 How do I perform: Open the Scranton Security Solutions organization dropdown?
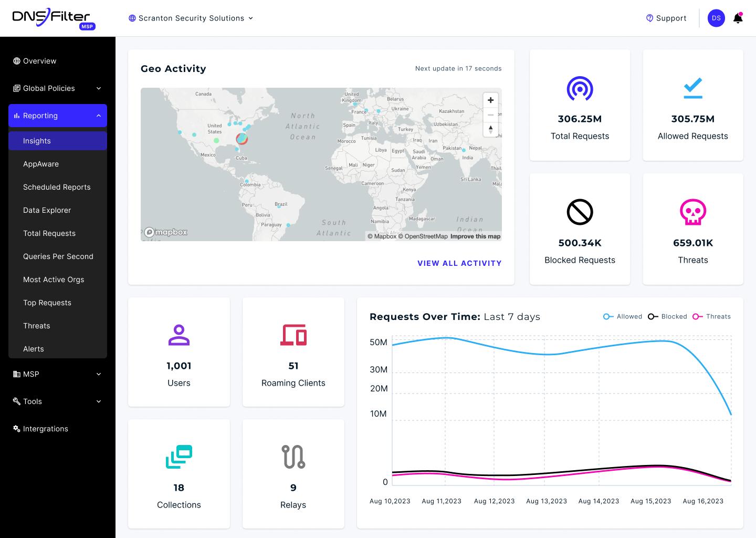[x=191, y=18]
